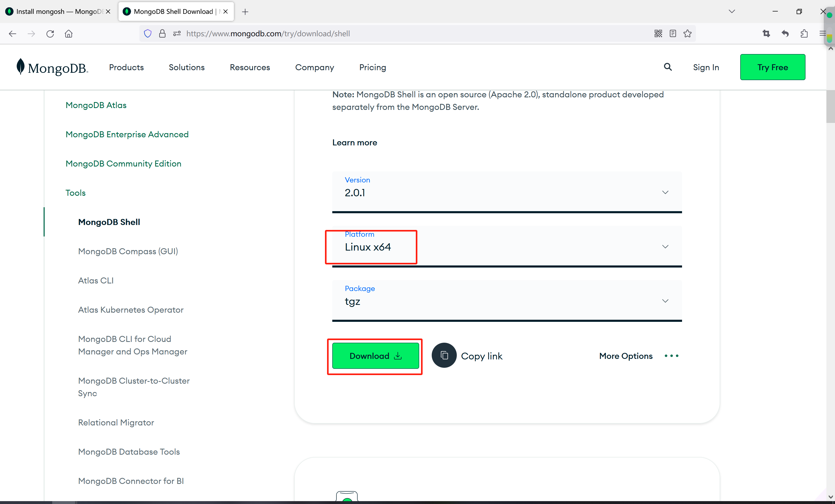Open the Solutions menu
Viewport: 835px width, 504px height.
pos(187,67)
